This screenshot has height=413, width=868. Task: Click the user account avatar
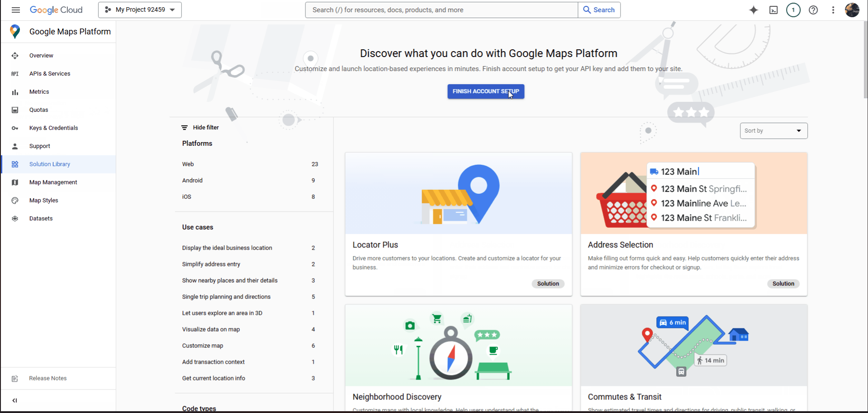coord(852,10)
